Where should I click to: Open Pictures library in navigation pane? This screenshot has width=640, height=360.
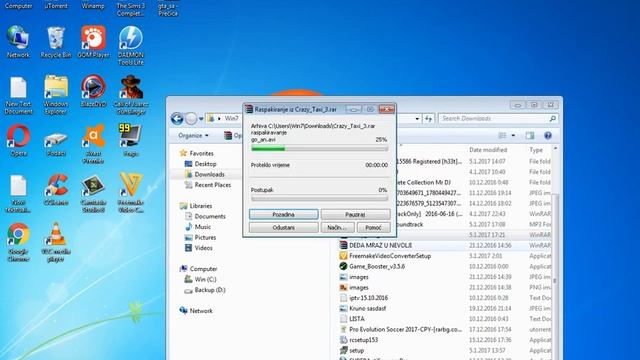(x=205, y=238)
